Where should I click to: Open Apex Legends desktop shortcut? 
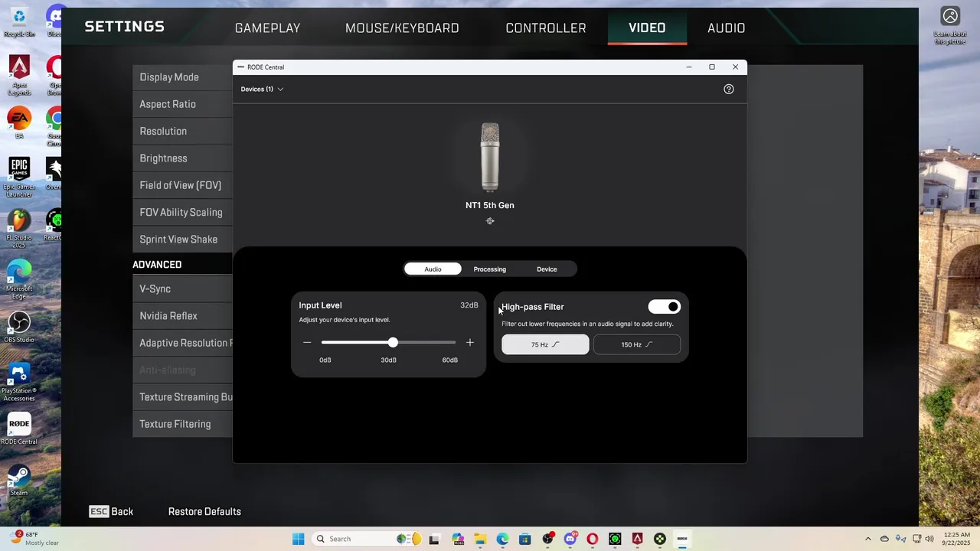coord(19,75)
